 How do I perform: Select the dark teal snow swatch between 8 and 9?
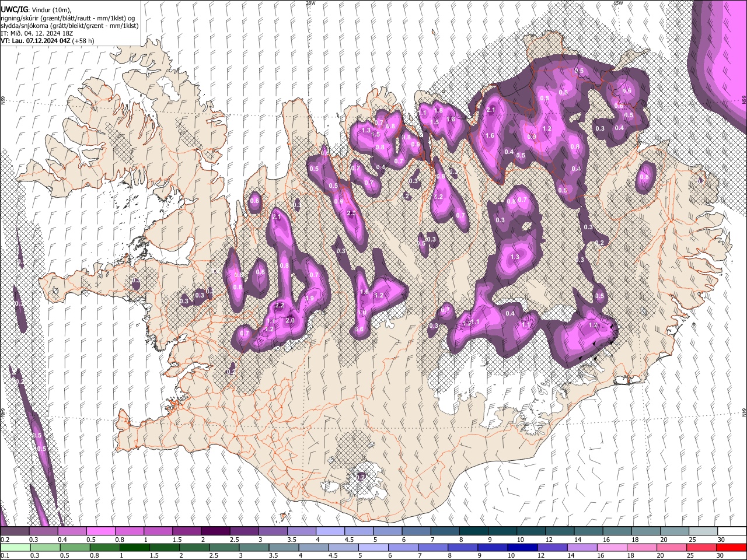point(474,531)
